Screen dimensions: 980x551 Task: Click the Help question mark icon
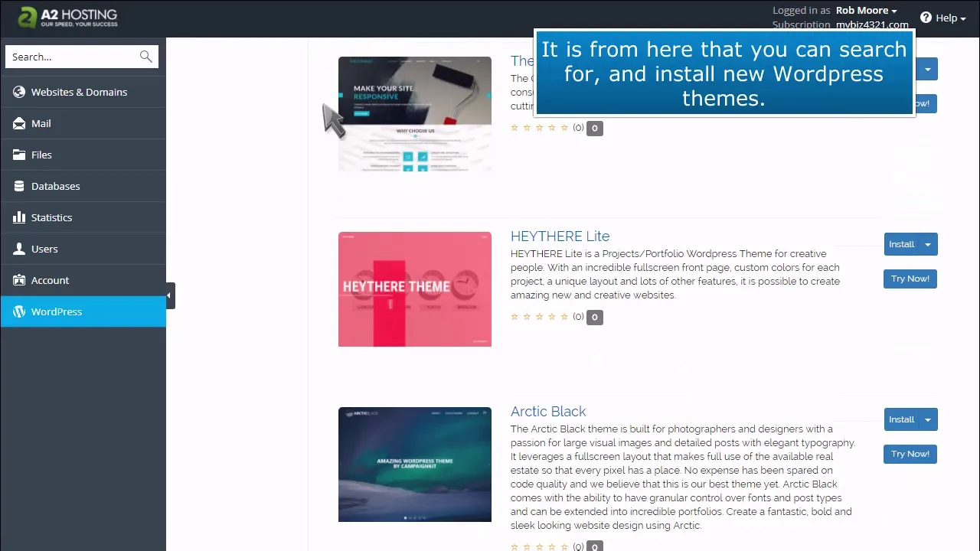(926, 18)
